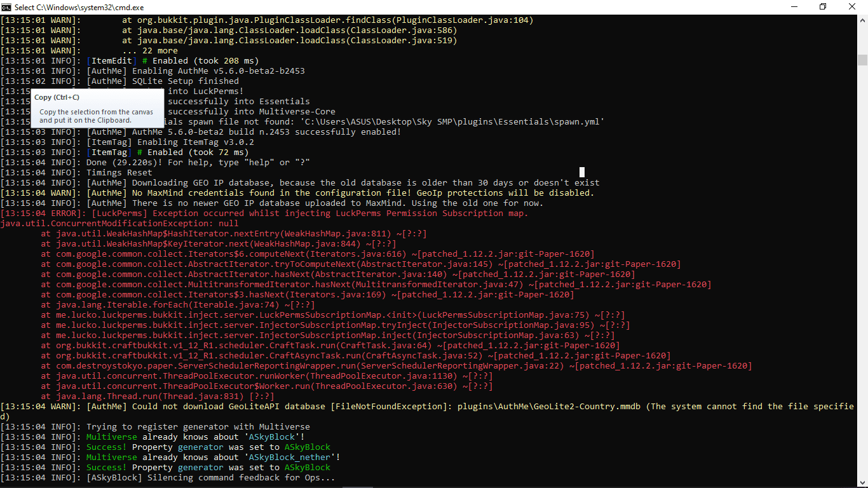The width and height of the screenshot is (868, 488).
Task: Click 'Iterators$6.computeNext' stack line
Action: (x=318, y=254)
